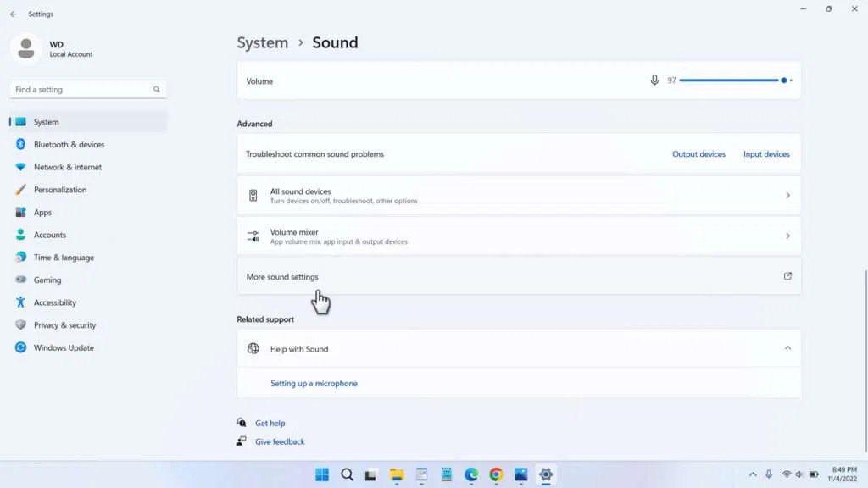
Task: Collapse the Help with Sound section
Action: point(787,348)
